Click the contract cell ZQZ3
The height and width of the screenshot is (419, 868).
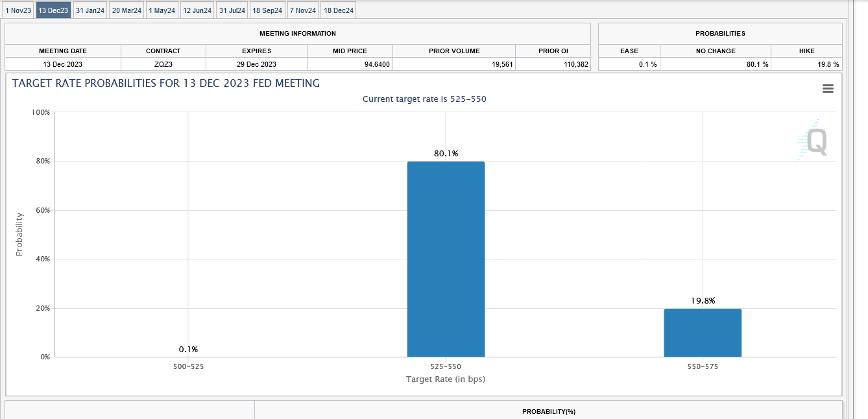pos(163,64)
